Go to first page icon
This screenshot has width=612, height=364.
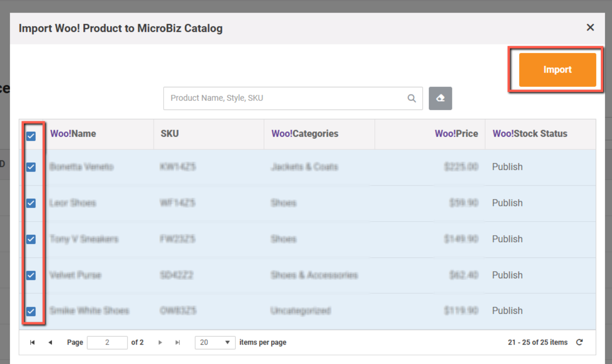click(33, 342)
